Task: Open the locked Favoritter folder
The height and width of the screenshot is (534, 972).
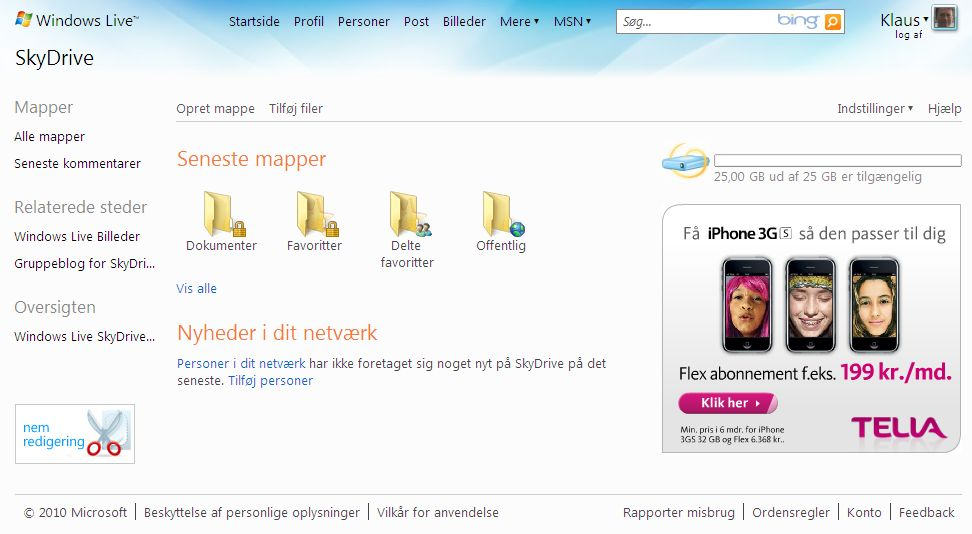Action: [317, 214]
